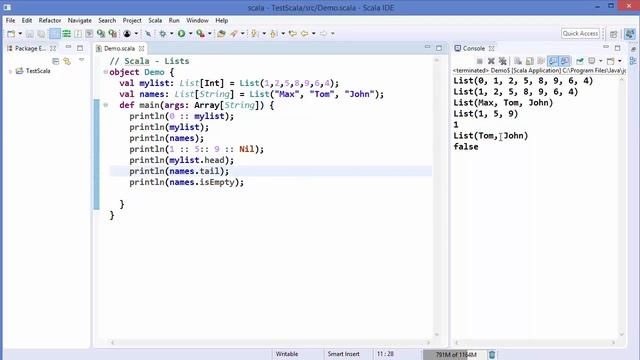Minimize the Console view
The image size is (640, 360).
click(606, 47)
